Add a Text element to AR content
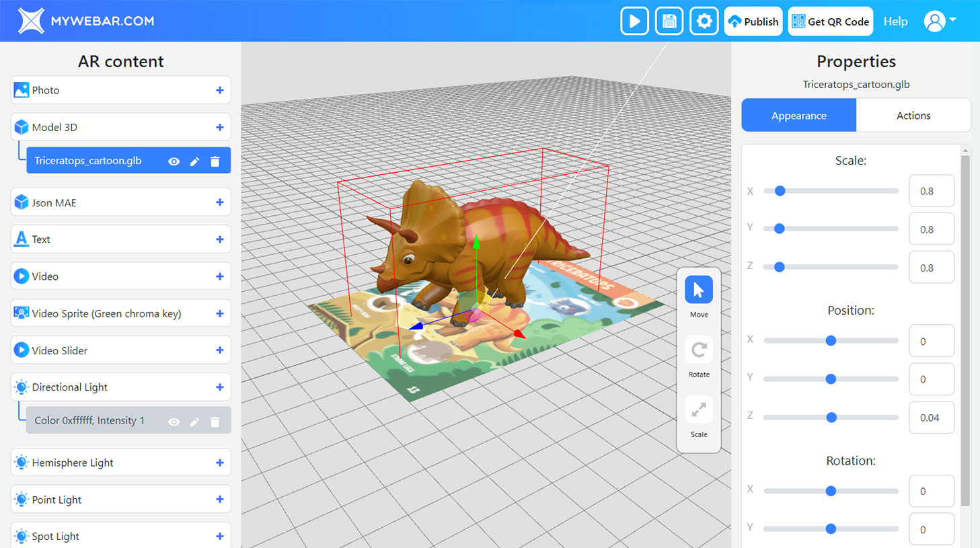Viewport: 980px width, 548px height. pos(219,239)
